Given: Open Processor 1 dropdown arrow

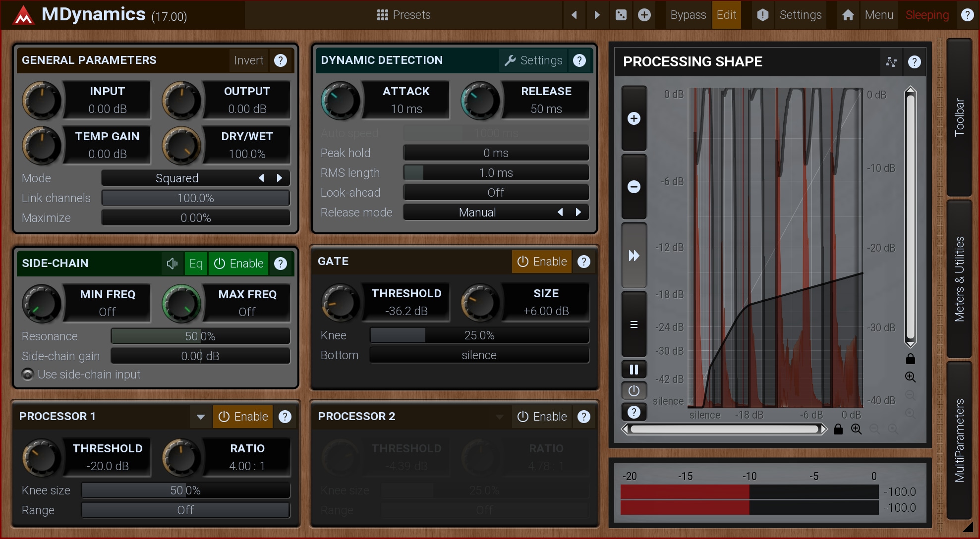Looking at the screenshot, I should click(200, 417).
